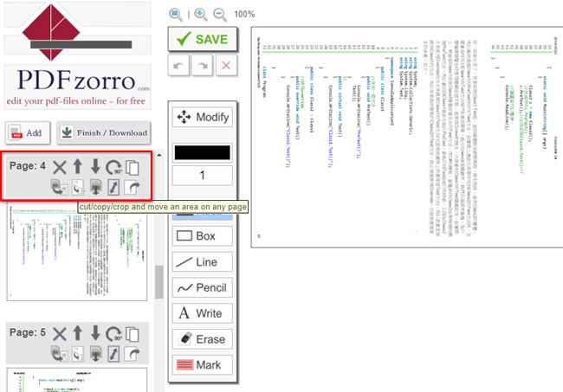Click Page 4's first second-row icon, page with curved arrow

pos(59,187)
